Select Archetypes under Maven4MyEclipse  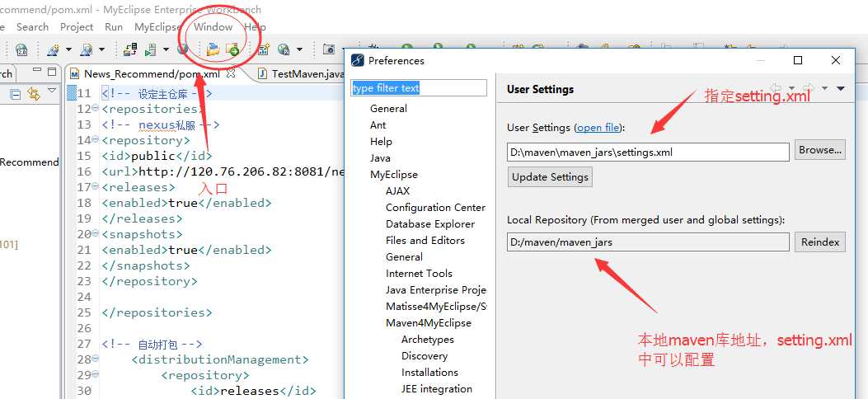click(x=427, y=340)
